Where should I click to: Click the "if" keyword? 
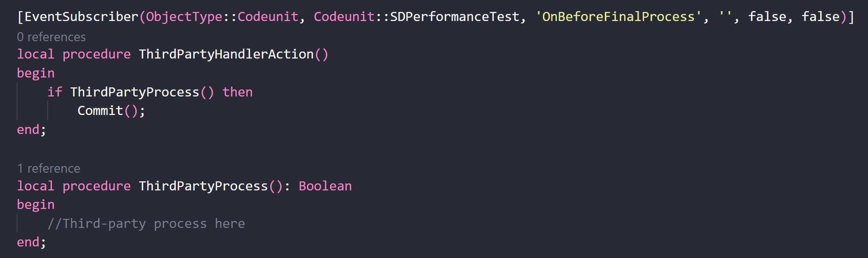54,92
